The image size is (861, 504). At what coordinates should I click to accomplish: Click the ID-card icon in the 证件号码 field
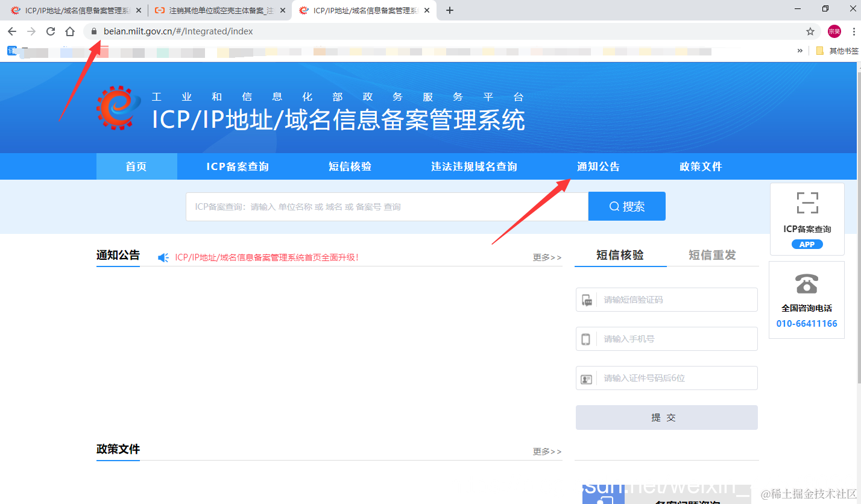(x=586, y=378)
